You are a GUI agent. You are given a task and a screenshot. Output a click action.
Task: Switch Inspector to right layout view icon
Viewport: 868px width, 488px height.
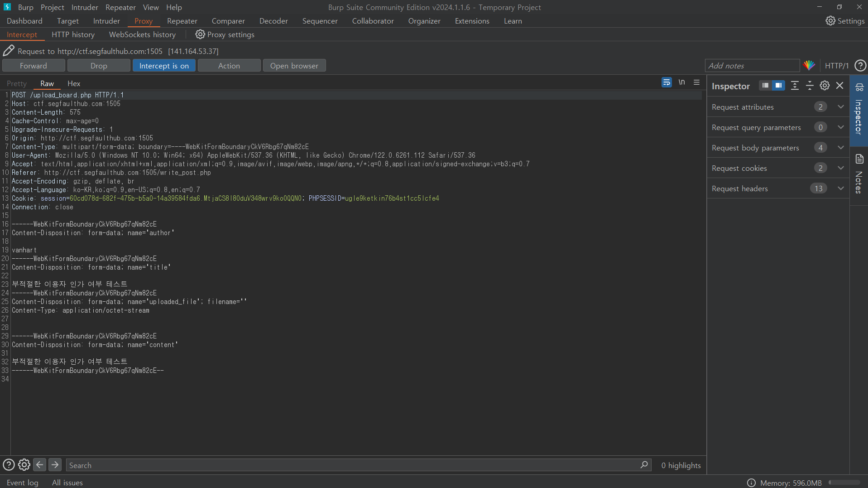coord(778,86)
